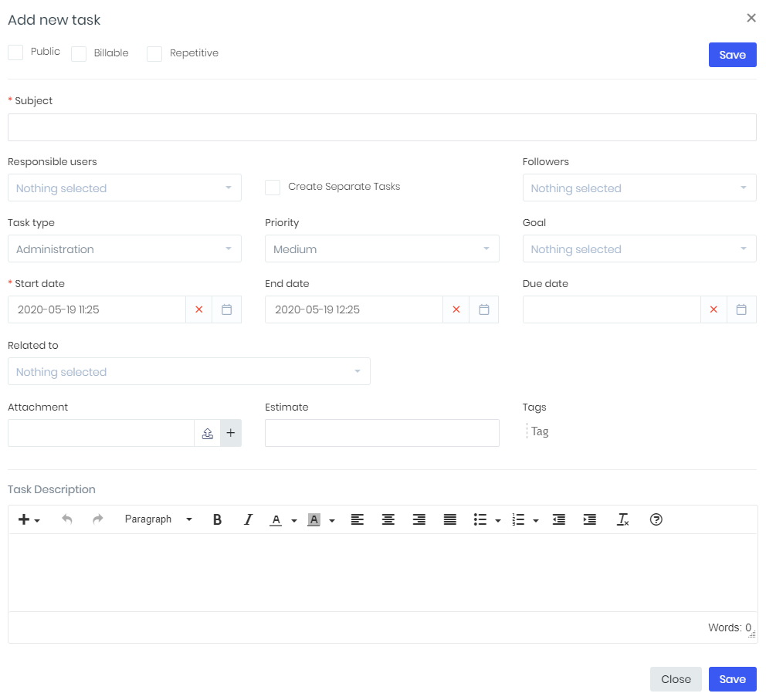Click the Close button
766x700 pixels.
pyautogui.click(x=676, y=679)
